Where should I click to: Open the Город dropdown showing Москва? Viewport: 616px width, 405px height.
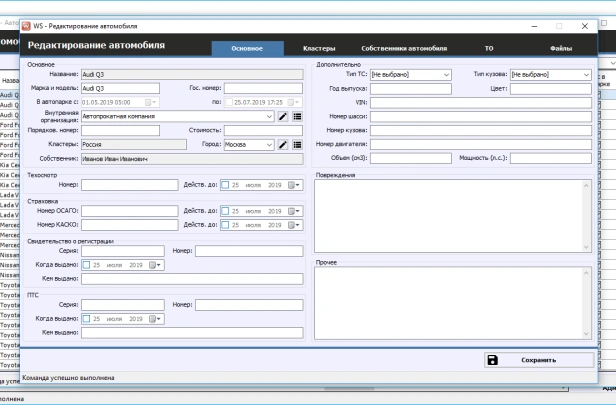pyautogui.click(x=268, y=145)
